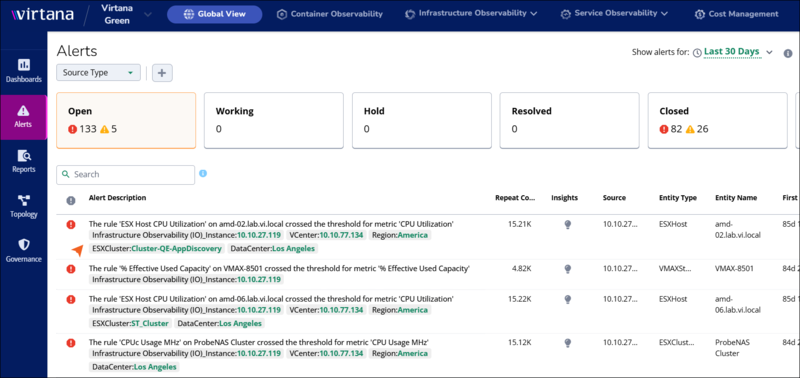Click repeat count 15.12K

pos(518,342)
